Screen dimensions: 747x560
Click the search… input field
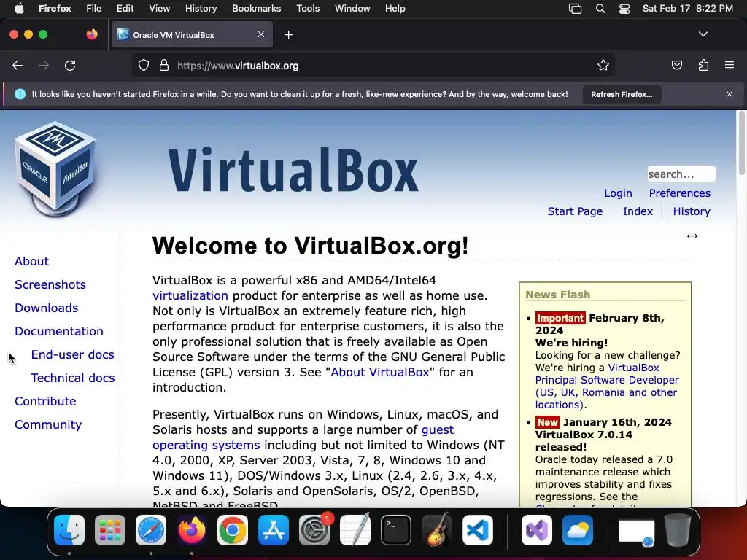(681, 174)
